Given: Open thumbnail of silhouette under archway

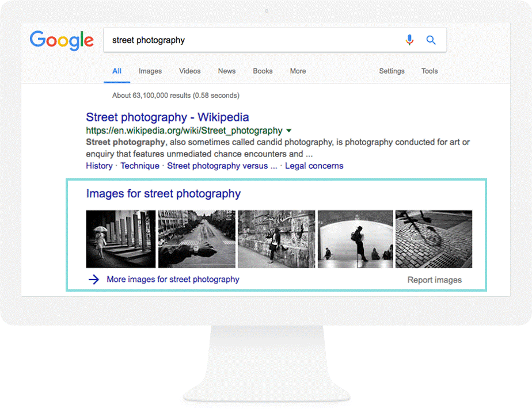Looking at the screenshot, I should point(355,239).
